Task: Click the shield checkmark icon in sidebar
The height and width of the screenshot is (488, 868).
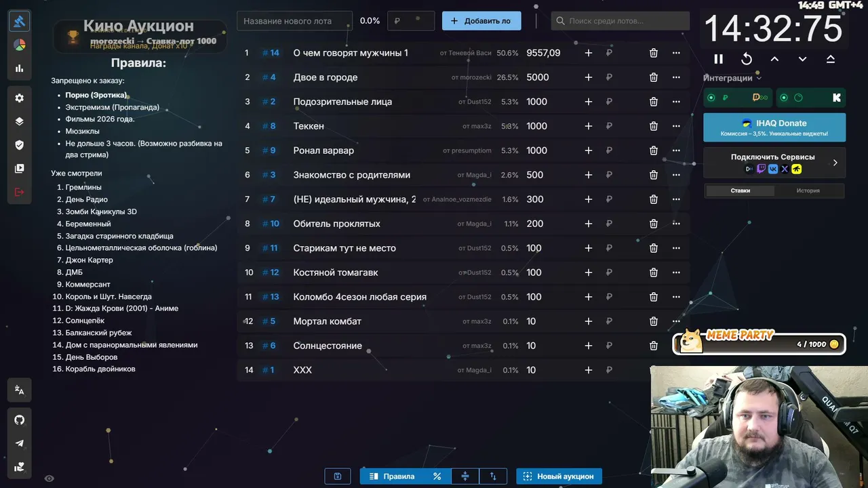Action: 19,145
